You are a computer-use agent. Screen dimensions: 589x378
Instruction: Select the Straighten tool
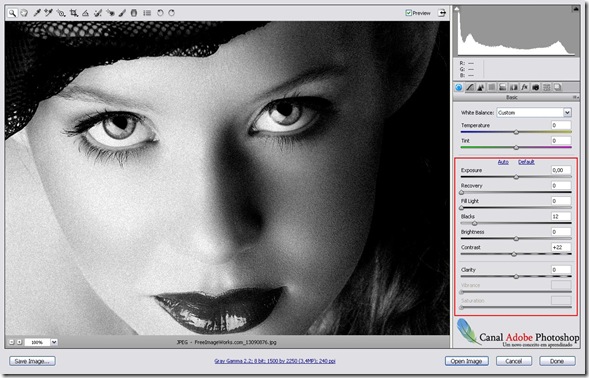86,13
